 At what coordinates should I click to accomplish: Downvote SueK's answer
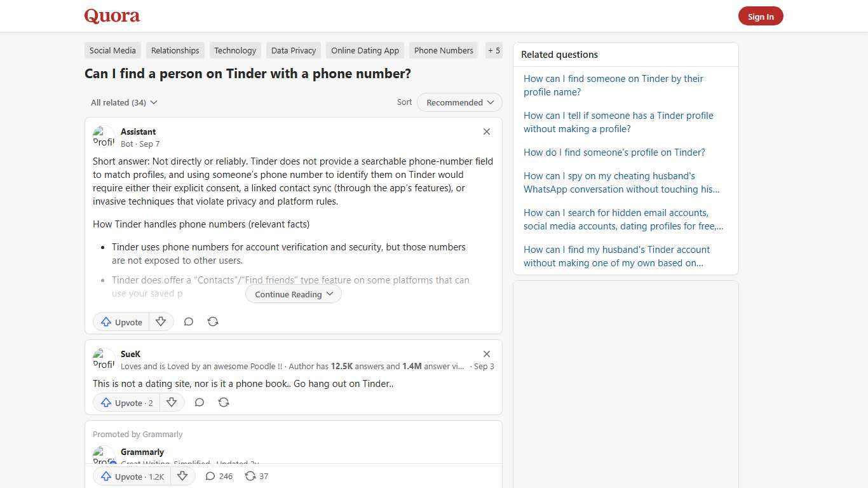(172, 402)
